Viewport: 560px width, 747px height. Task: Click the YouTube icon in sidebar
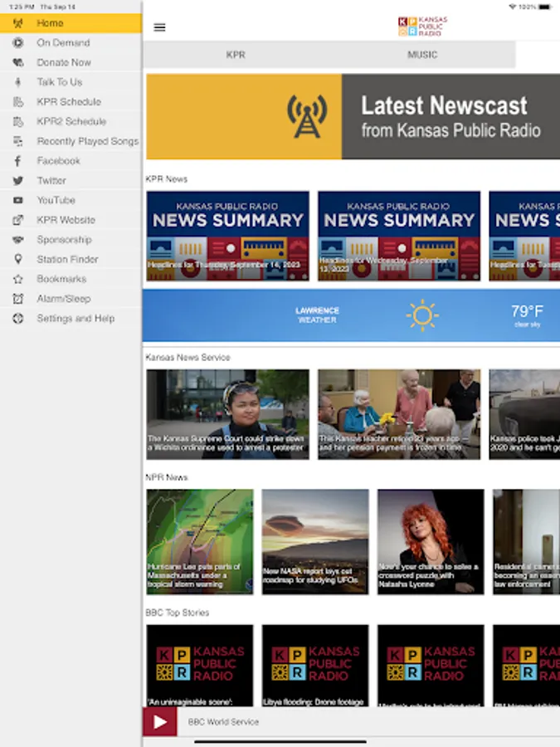tap(18, 200)
